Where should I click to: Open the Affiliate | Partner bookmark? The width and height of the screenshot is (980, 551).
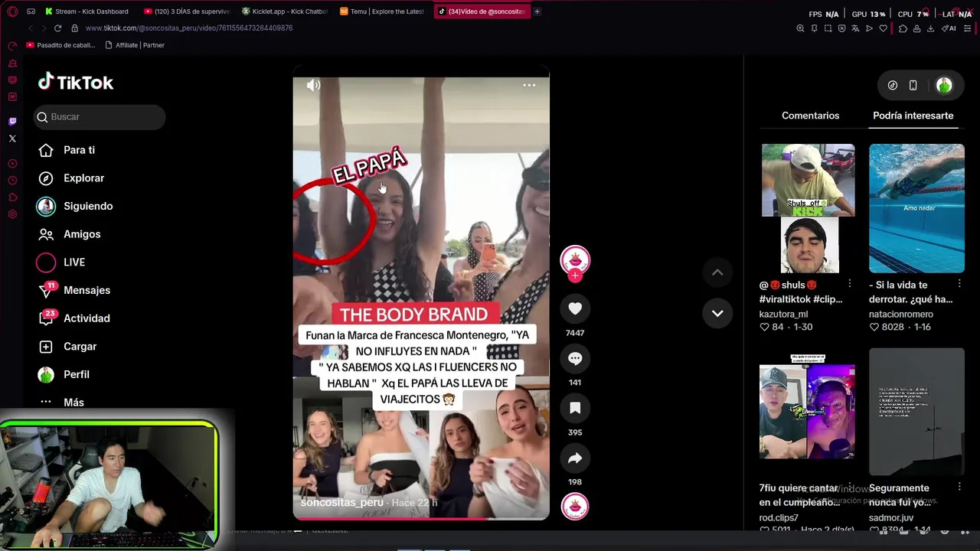[135, 45]
